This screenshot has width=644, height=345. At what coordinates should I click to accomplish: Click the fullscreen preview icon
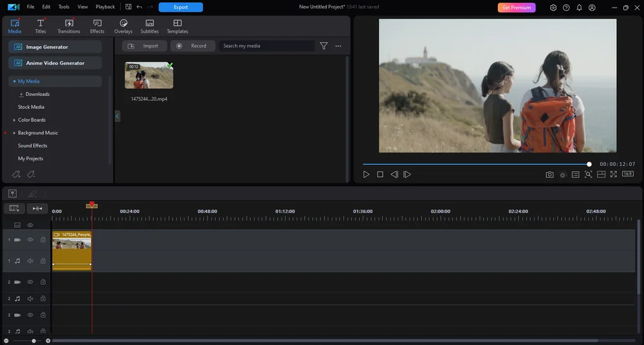coord(614,174)
